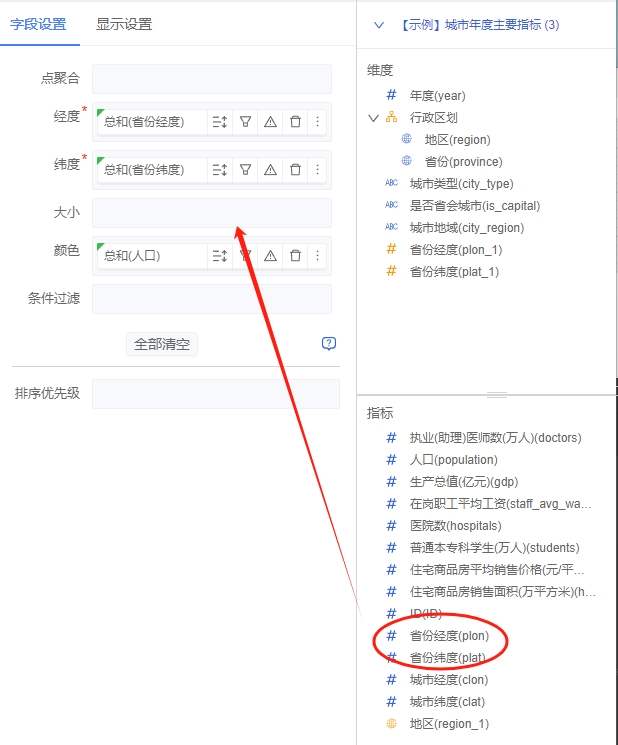Collapse the 行政区划 hierarchy node
The width and height of the screenshot is (618, 745).
[x=373, y=118]
